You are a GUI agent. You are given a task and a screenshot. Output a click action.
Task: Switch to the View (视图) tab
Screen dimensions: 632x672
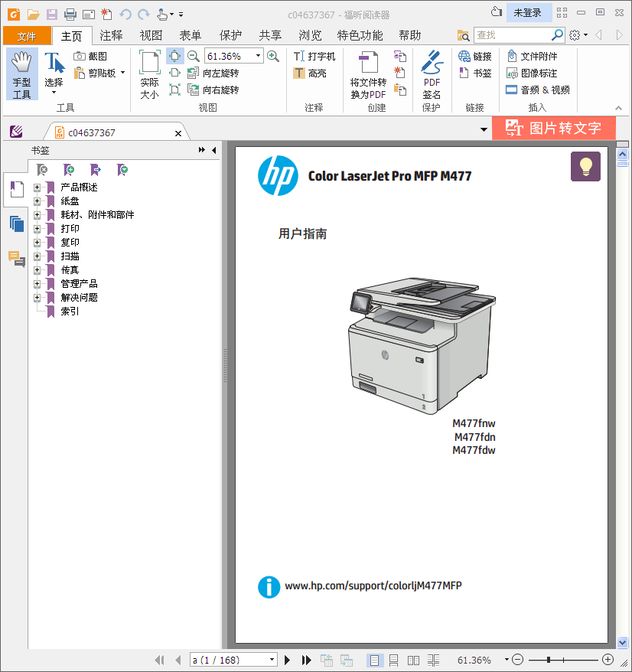[x=151, y=35]
